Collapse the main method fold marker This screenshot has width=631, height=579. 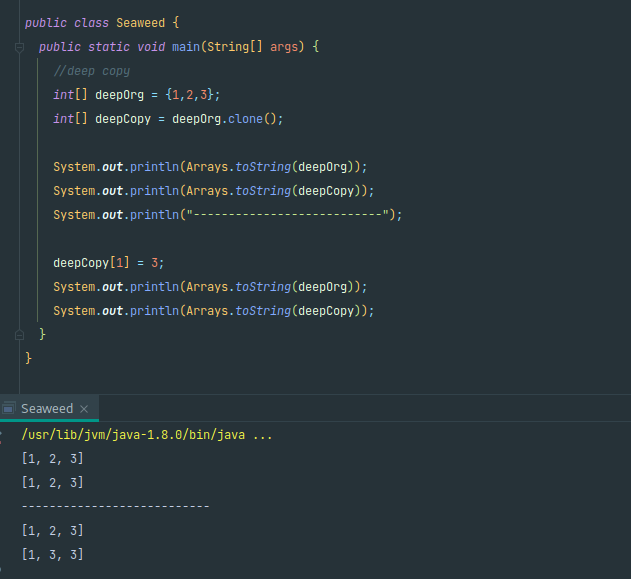(19, 47)
